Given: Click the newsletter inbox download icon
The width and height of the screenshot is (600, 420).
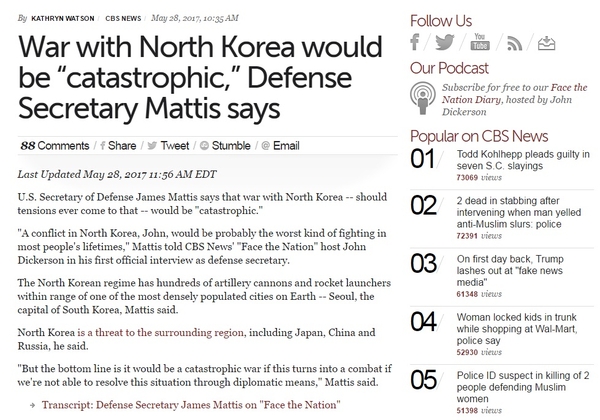Looking at the screenshot, I should tap(546, 43).
